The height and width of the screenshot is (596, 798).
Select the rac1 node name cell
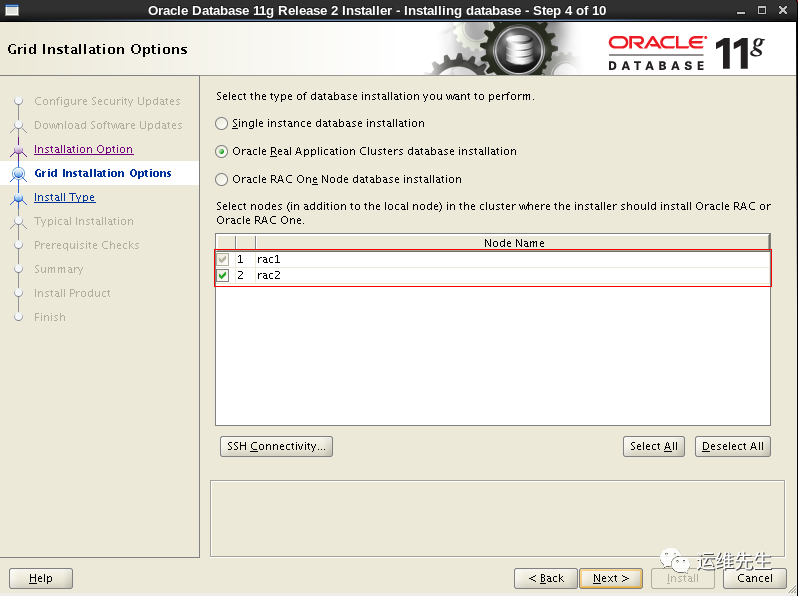[x=513, y=259]
